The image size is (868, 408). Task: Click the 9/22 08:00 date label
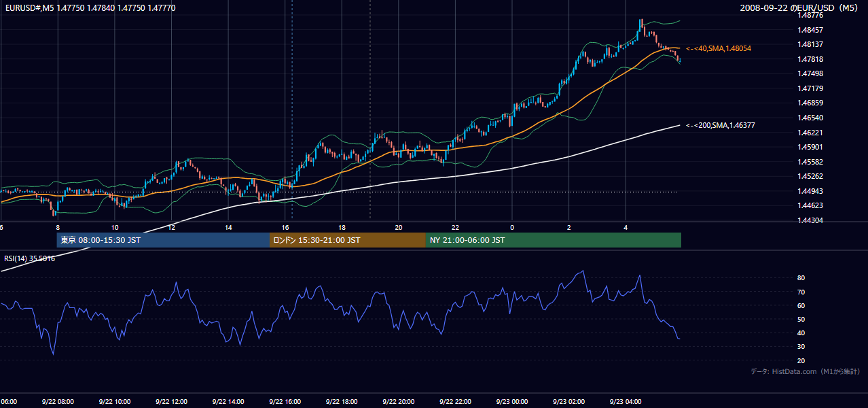[57, 402]
